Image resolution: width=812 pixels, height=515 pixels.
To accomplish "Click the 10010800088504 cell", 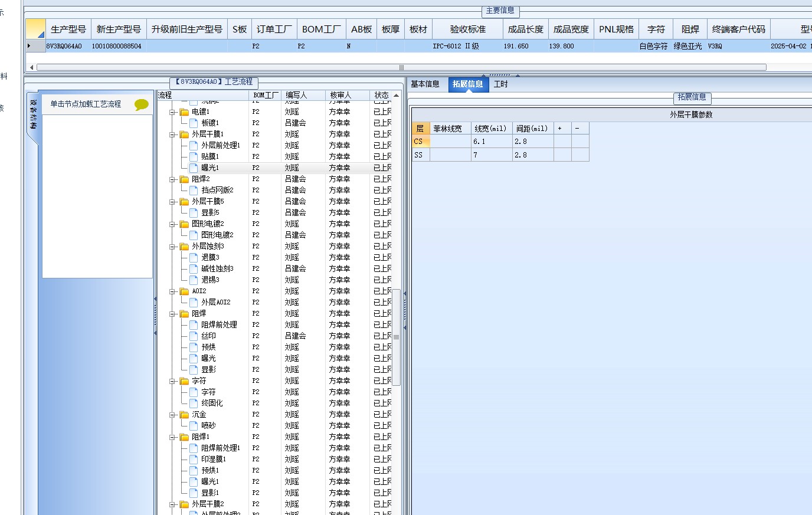I will pyautogui.click(x=119, y=46).
